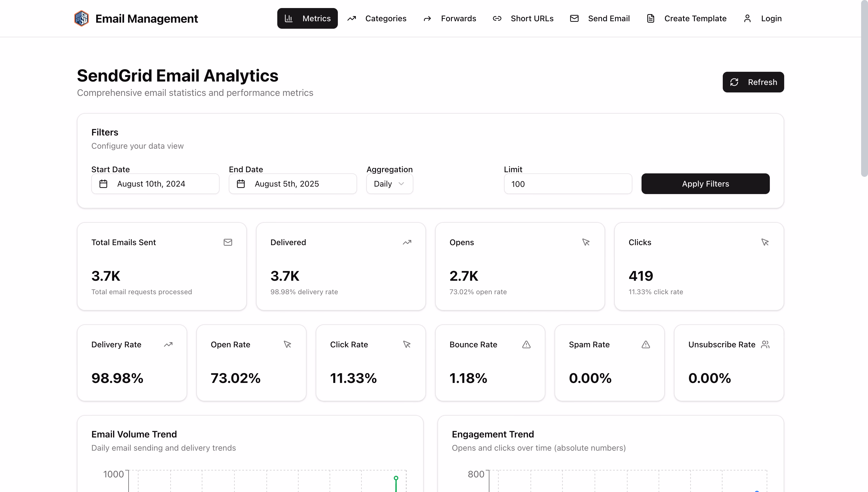
Task: Click the Email Management logo icon
Action: (82, 18)
